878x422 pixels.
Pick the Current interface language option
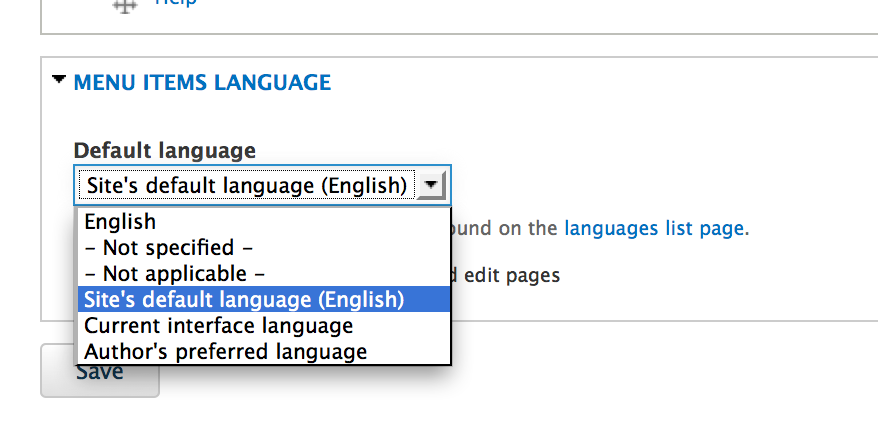tap(264, 325)
